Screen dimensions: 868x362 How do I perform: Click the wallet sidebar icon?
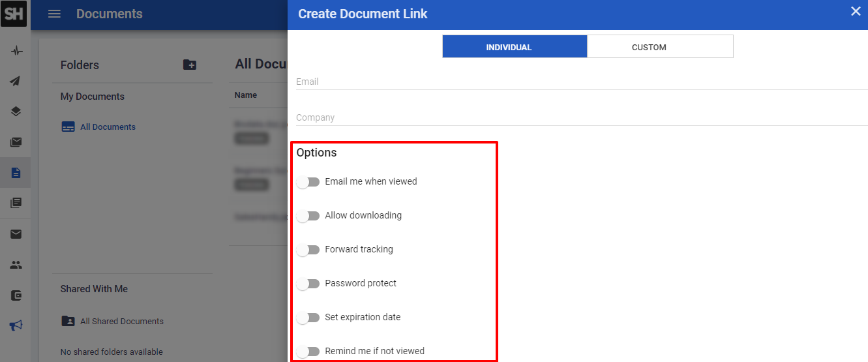coord(16,295)
